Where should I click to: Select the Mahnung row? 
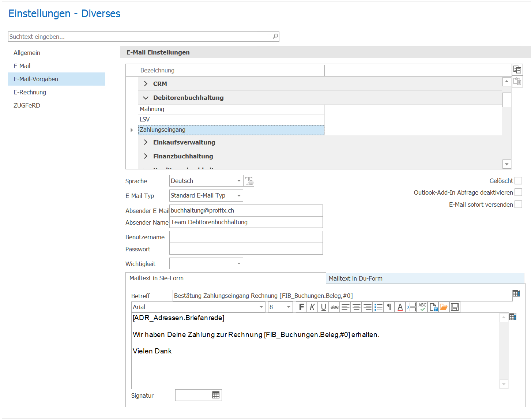click(231, 109)
